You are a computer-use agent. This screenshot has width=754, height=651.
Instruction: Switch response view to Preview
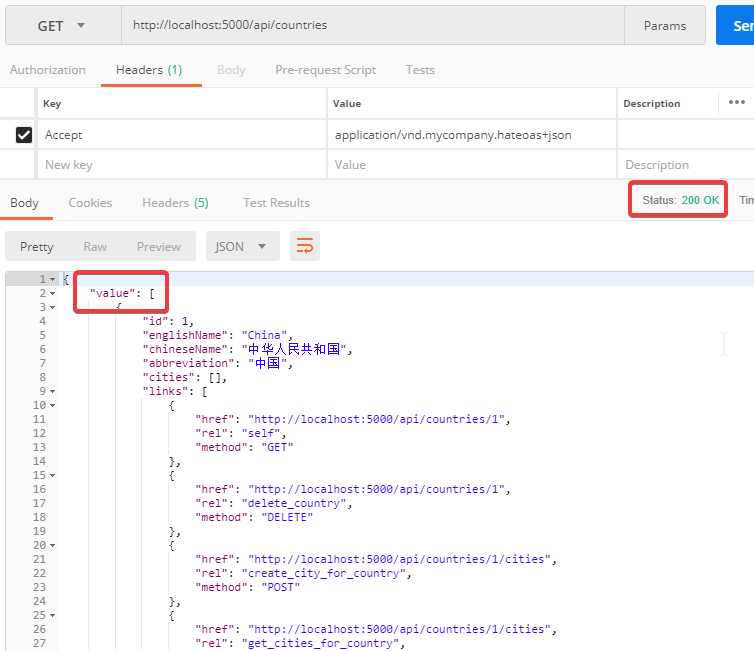tap(159, 246)
